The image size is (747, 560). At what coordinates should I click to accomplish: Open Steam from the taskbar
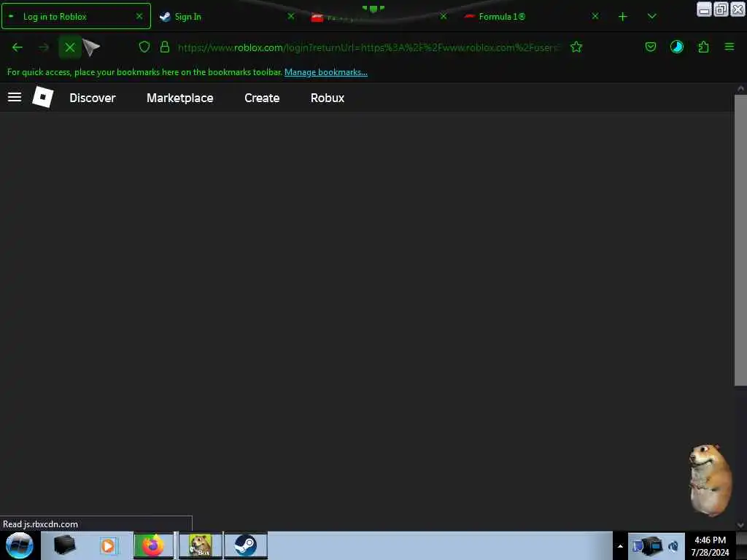coord(246,545)
